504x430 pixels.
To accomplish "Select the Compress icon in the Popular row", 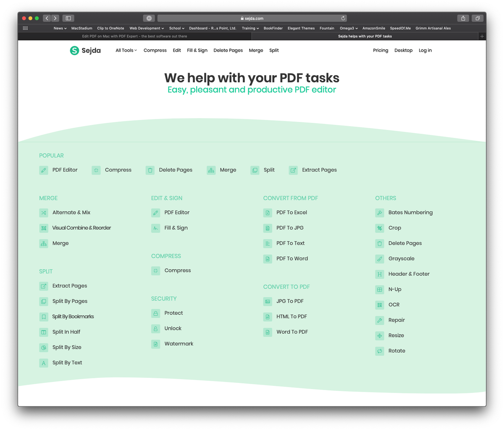I will tap(96, 170).
